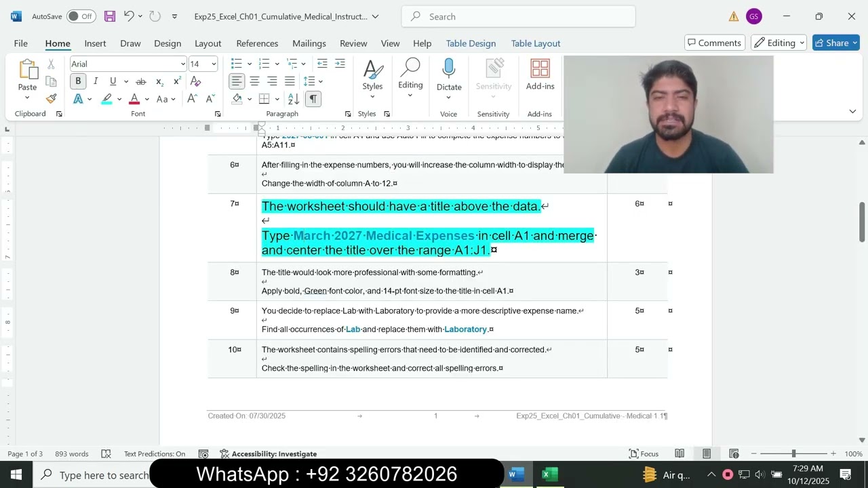Screen dimensions: 868x488
Task: Open the Bullets list dropdown arrow
Action: tap(250, 64)
